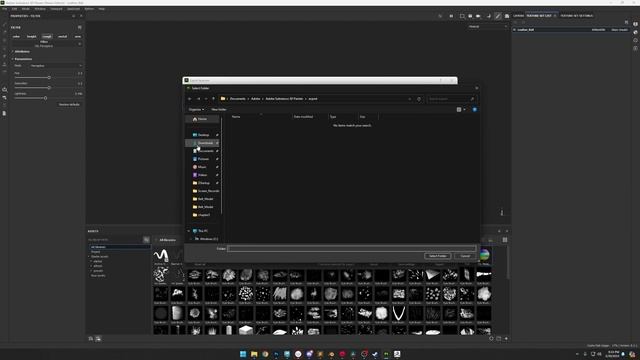Click the Documents breadcrumb in the address bar

click(238, 99)
